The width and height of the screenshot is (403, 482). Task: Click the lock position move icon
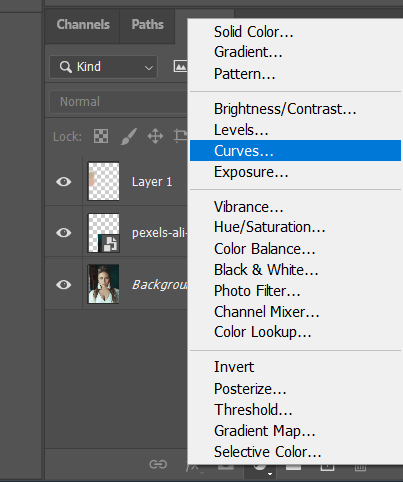pos(155,136)
